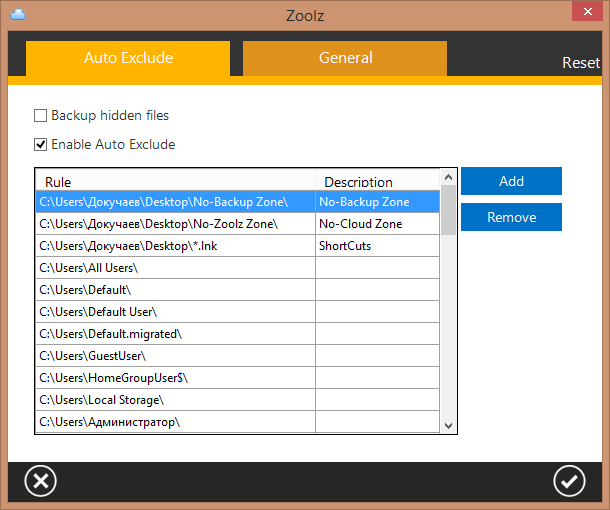Select the C:\Users\Default\ rule

click(175, 290)
